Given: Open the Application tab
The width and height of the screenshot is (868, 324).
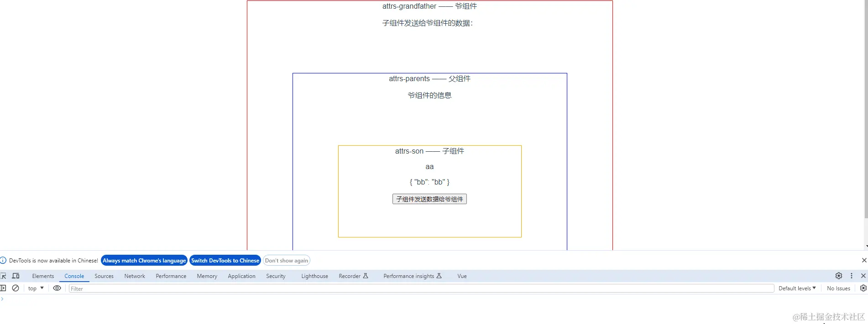Looking at the screenshot, I should (242, 276).
